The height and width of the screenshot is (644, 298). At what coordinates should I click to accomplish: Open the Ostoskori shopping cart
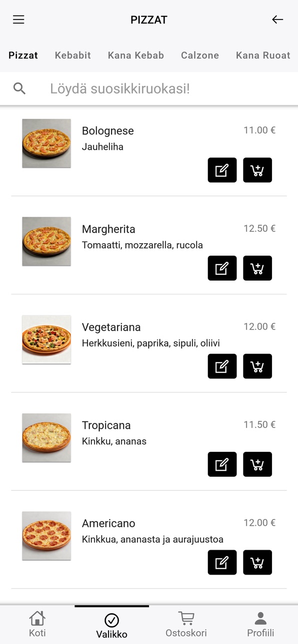pyautogui.click(x=186, y=625)
